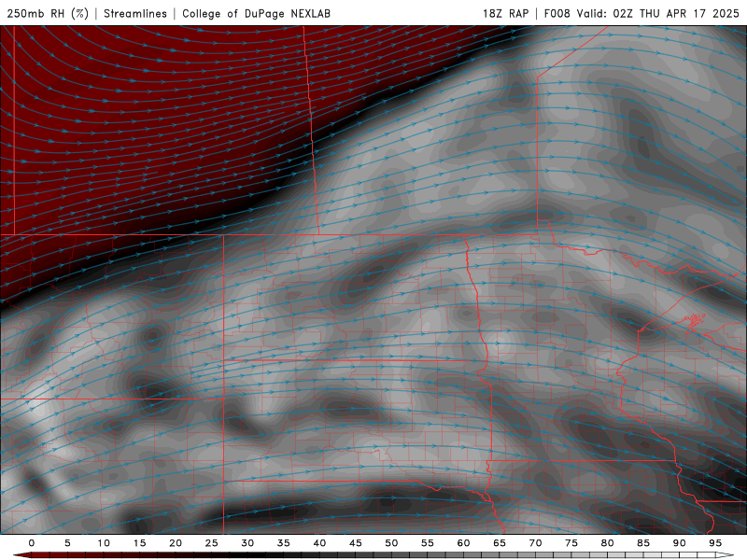Click the "F008" forecast hour text
Screen dimensions: 747x560
557,13
